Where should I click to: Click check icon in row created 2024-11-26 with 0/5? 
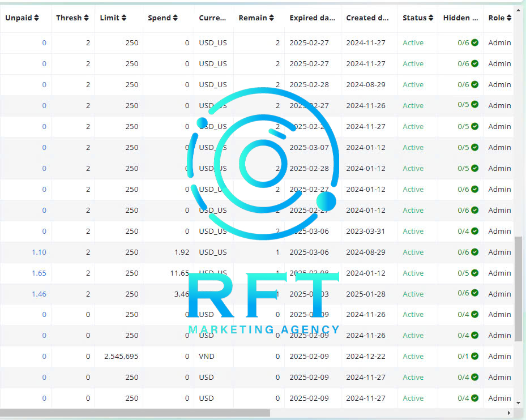[x=474, y=104]
